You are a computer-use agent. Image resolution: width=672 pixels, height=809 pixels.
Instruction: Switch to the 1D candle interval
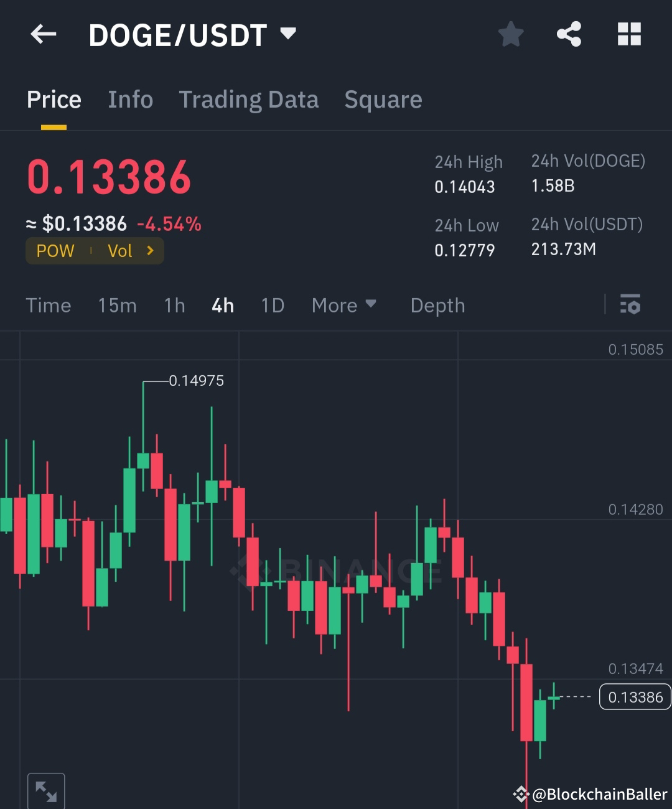272,305
